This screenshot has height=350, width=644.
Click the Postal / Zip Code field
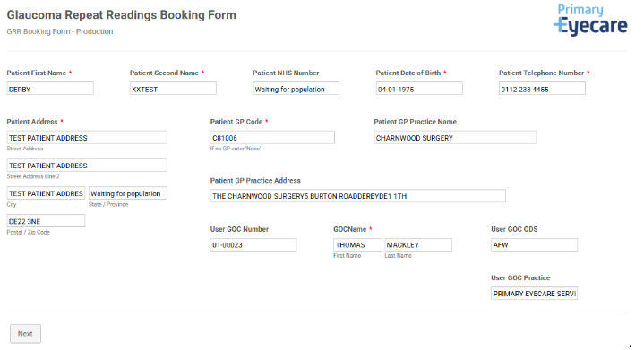point(46,221)
